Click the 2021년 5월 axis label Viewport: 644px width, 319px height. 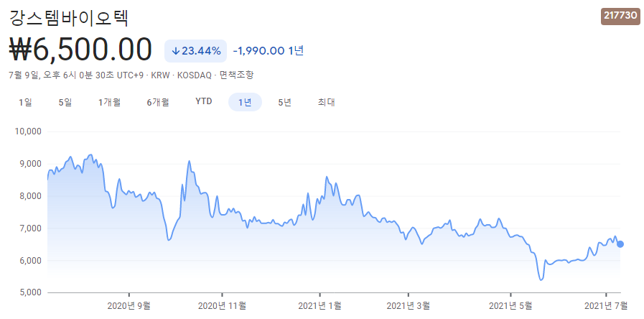pyautogui.click(x=510, y=305)
